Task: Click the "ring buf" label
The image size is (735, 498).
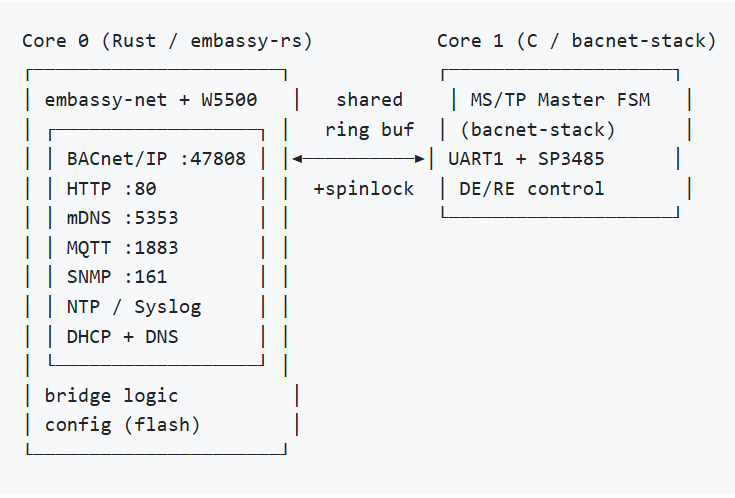Action: (369, 129)
